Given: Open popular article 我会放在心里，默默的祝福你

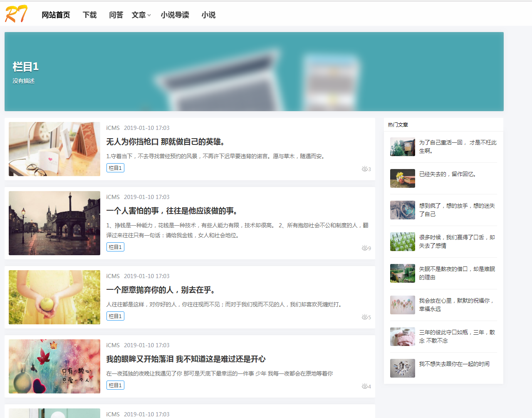Looking at the screenshot, I should [457, 305].
